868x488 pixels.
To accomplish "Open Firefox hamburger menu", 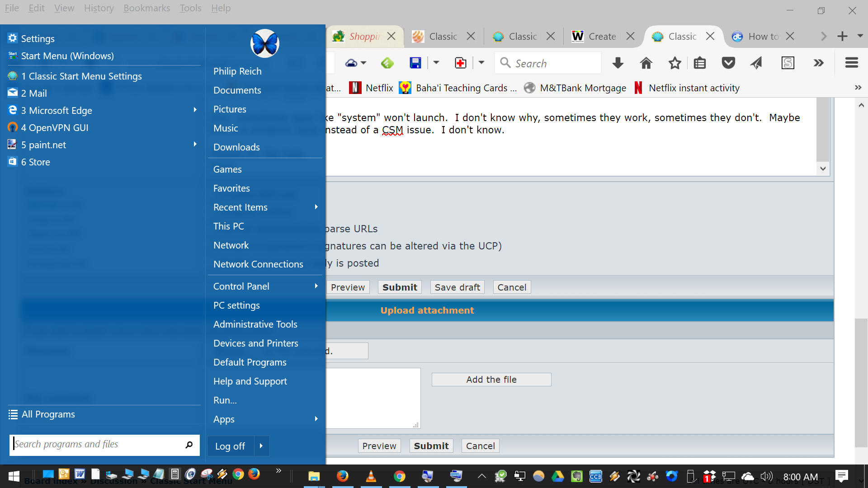I will [x=851, y=63].
